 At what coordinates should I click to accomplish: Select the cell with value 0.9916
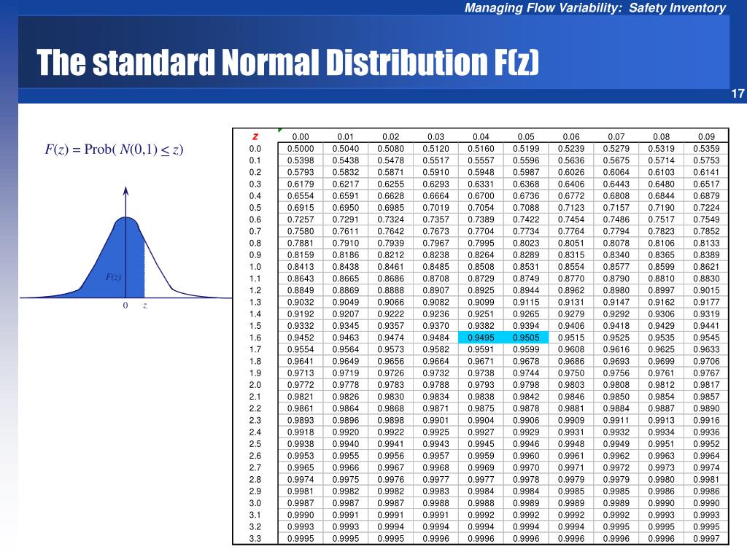(x=706, y=420)
